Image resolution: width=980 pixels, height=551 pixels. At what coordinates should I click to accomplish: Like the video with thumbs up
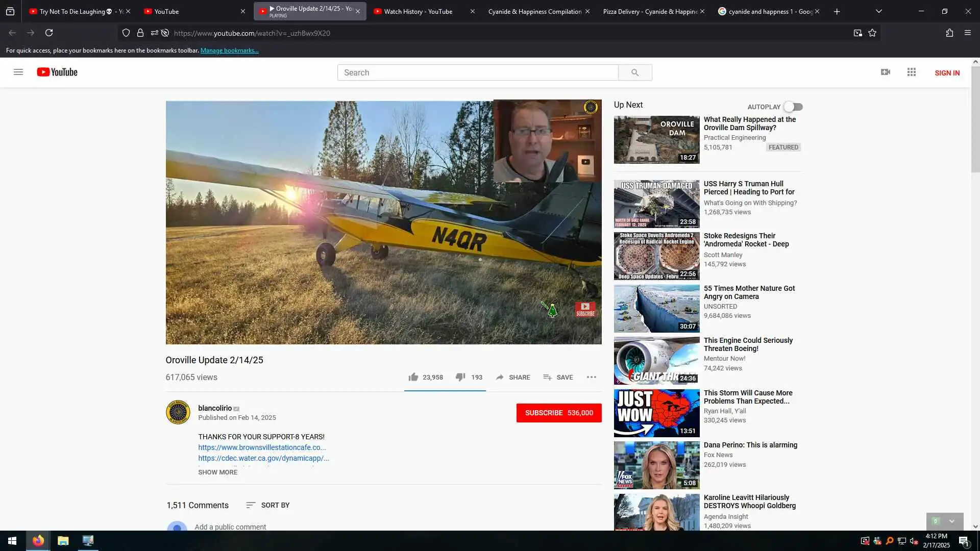(413, 377)
